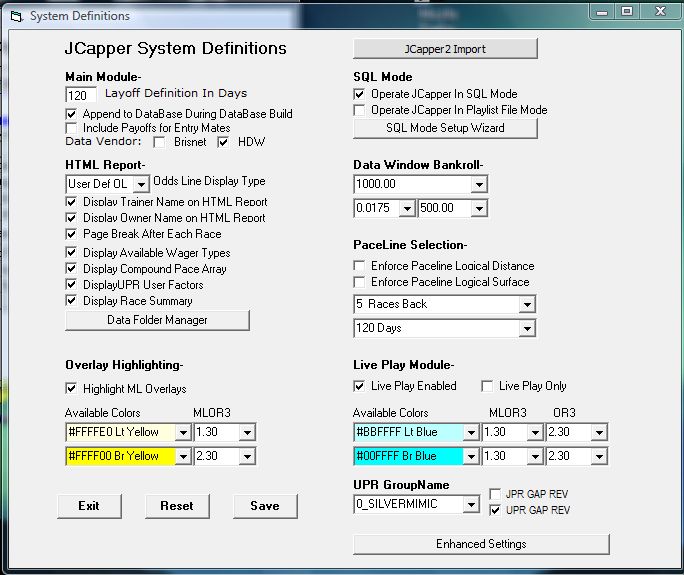The image size is (684, 575).
Task: Toggle Display Race Summary checkbox
Action: 71,301
